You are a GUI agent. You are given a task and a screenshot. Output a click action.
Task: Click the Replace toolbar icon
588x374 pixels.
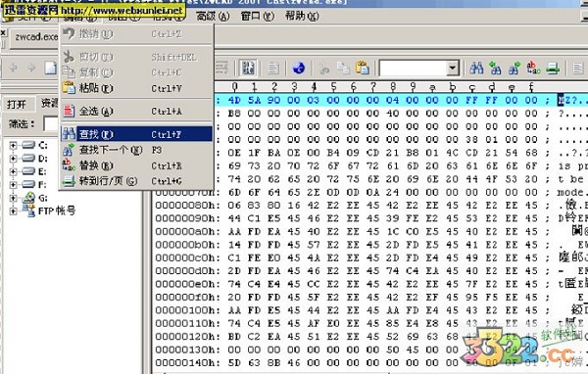tap(533, 69)
